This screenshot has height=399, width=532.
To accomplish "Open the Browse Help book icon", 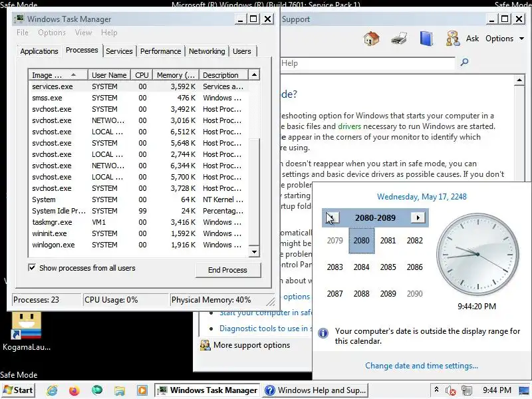I will coord(426,39).
